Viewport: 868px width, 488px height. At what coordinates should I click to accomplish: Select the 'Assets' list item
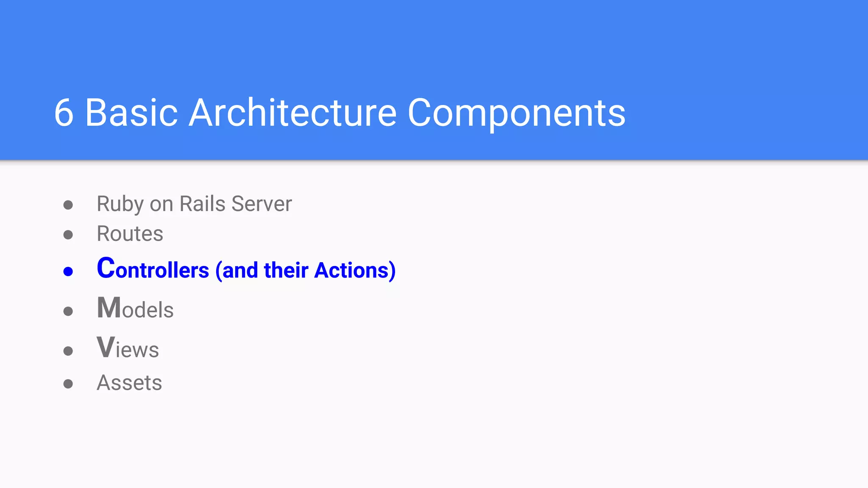(129, 383)
